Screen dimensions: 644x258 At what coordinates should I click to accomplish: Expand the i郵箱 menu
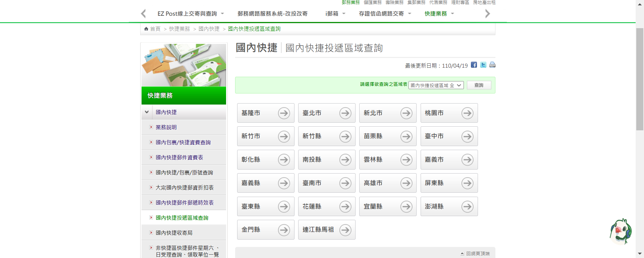click(x=344, y=14)
